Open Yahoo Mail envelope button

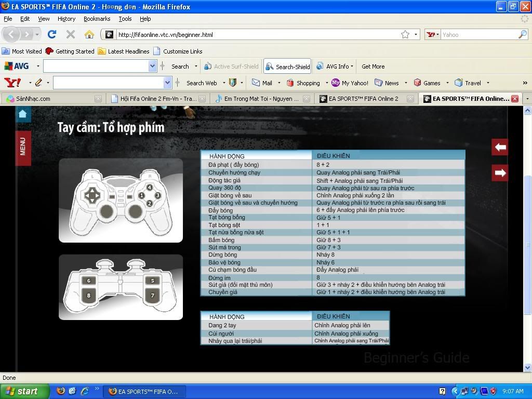262,83
